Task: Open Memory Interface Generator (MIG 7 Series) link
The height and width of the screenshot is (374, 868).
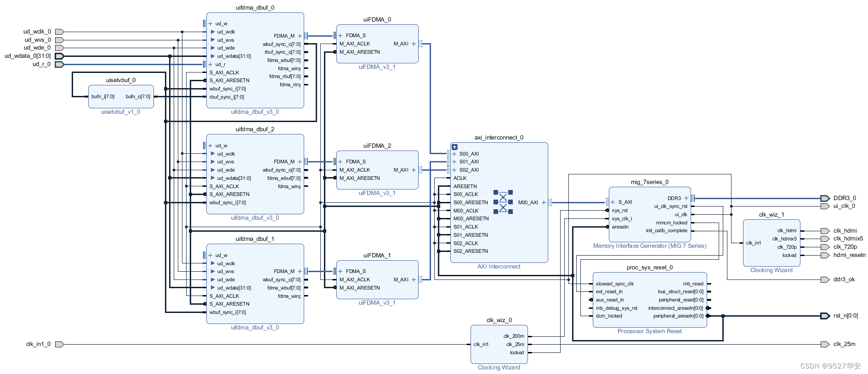Action: click(650, 246)
